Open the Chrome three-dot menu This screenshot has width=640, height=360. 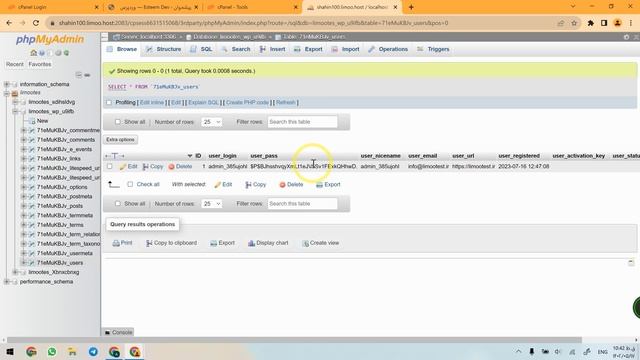click(631, 23)
